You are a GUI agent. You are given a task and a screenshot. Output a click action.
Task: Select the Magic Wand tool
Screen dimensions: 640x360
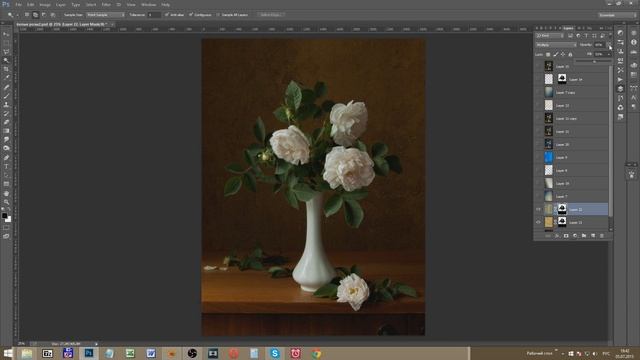[x=6, y=60]
